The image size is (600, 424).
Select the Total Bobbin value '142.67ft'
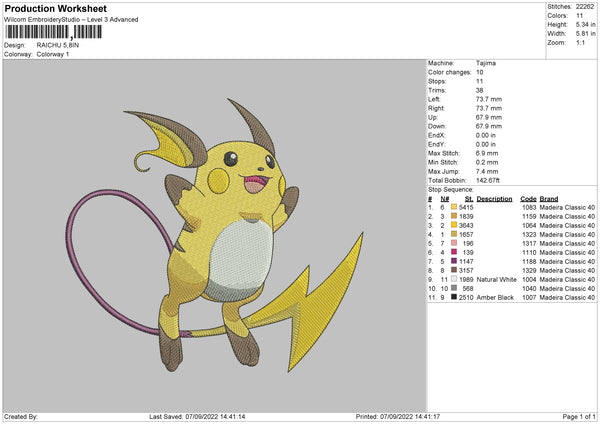(x=488, y=180)
